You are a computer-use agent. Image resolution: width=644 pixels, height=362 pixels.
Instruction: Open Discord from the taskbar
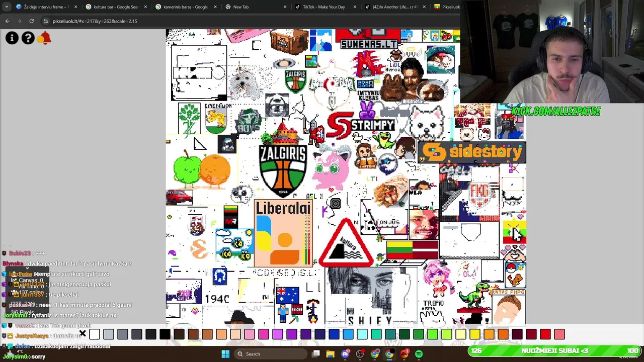point(345,354)
